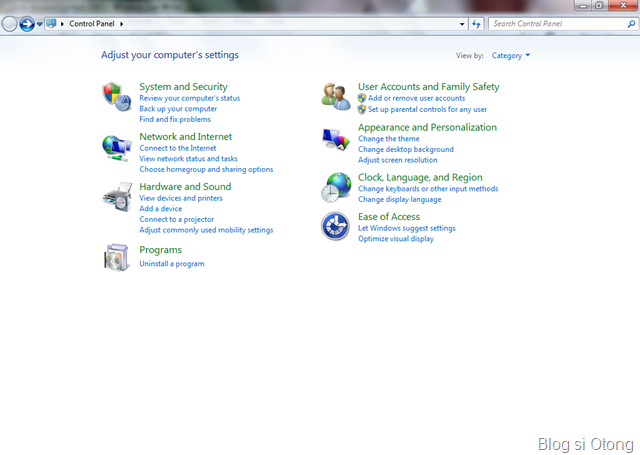
Task: Click Find and fix problems
Action: coord(175,120)
